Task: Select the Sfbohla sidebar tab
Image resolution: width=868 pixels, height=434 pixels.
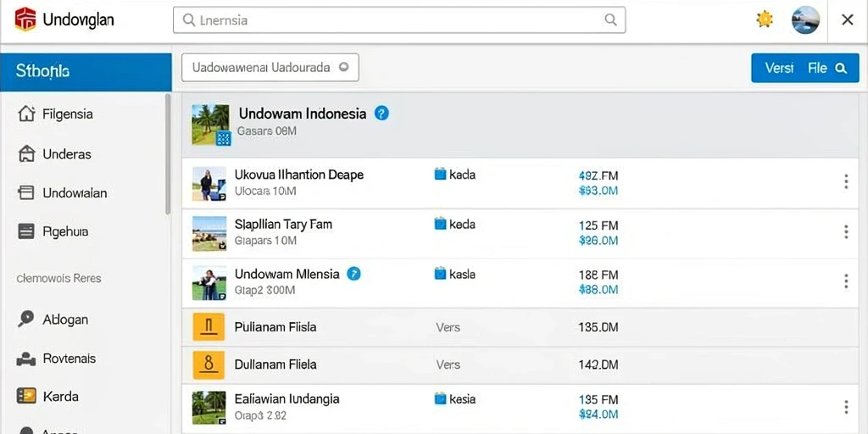Action: point(86,72)
